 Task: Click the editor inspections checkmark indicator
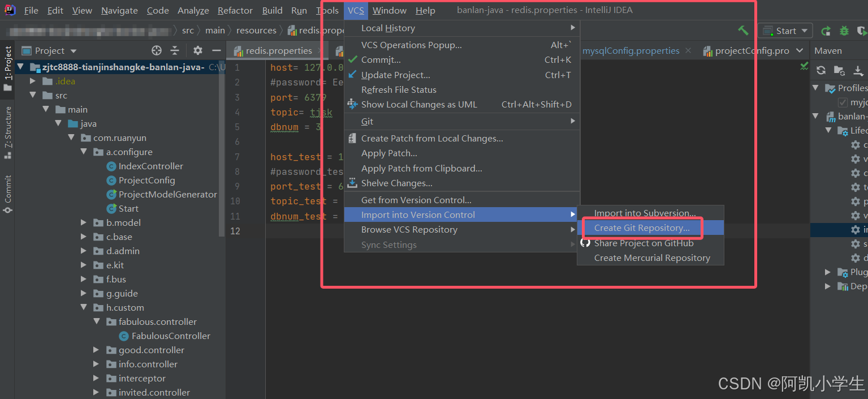point(804,67)
